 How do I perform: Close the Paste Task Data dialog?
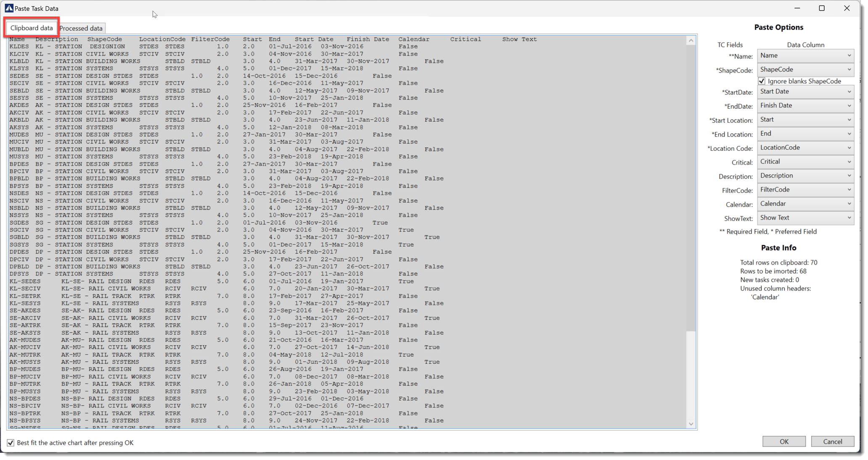(x=847, y=8)
